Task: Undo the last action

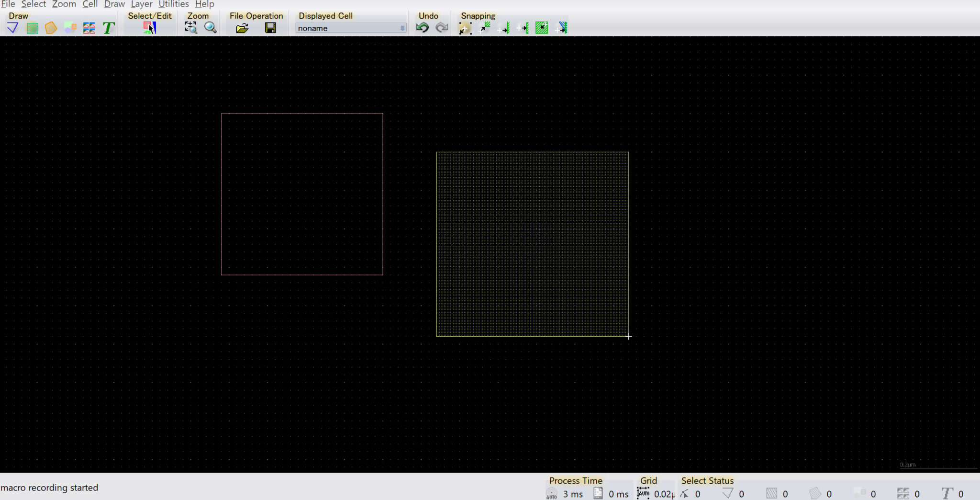Action: click(422, 28)
